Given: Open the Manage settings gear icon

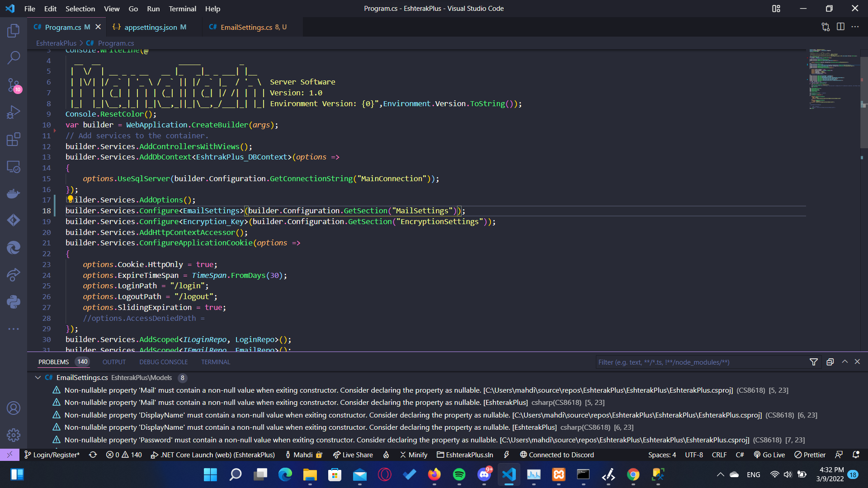Looking at the screenshot, I should pos(14,435).
